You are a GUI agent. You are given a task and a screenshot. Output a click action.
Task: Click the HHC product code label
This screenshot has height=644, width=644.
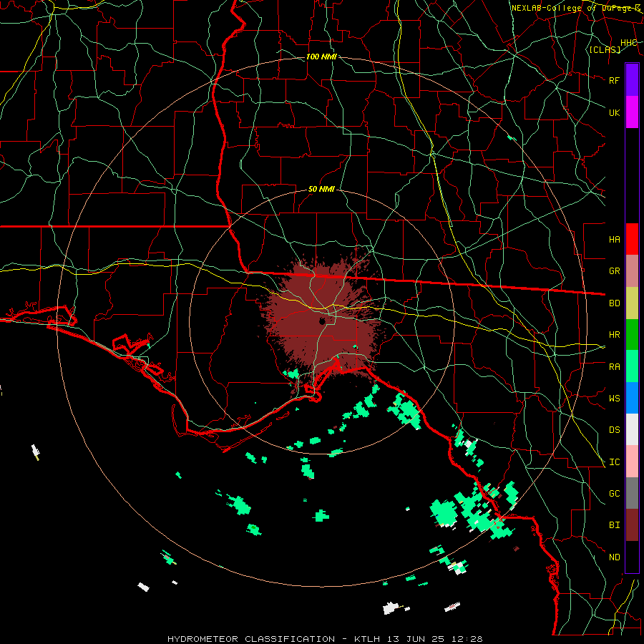(x=628, y=43)
